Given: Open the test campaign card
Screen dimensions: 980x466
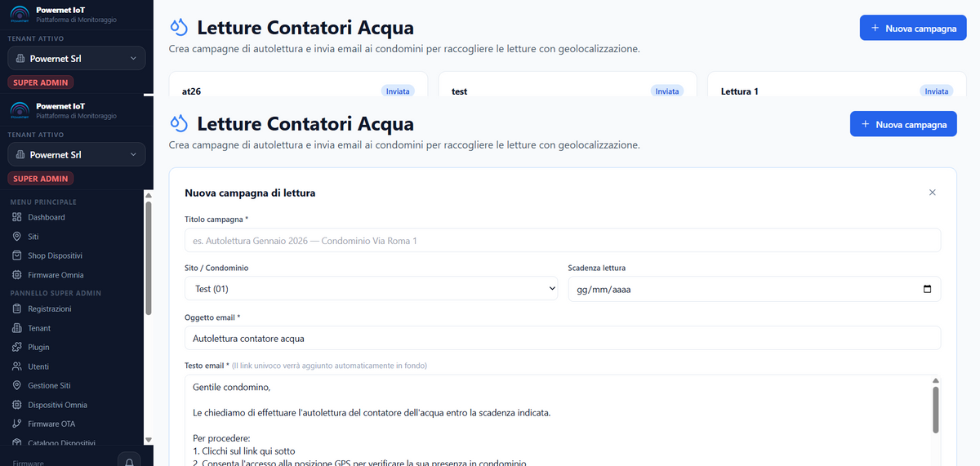Looking at the screenshot, I should tap(568, 85).
